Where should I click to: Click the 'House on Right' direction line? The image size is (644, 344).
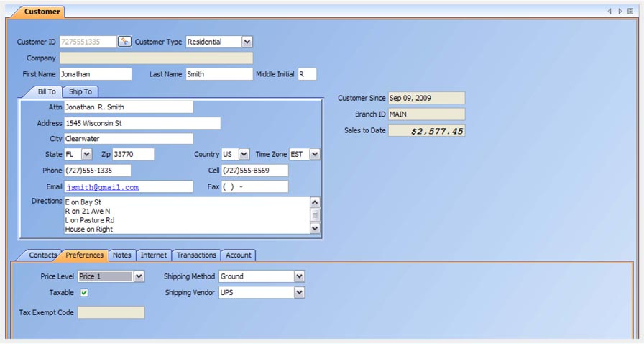coord(88,229)
